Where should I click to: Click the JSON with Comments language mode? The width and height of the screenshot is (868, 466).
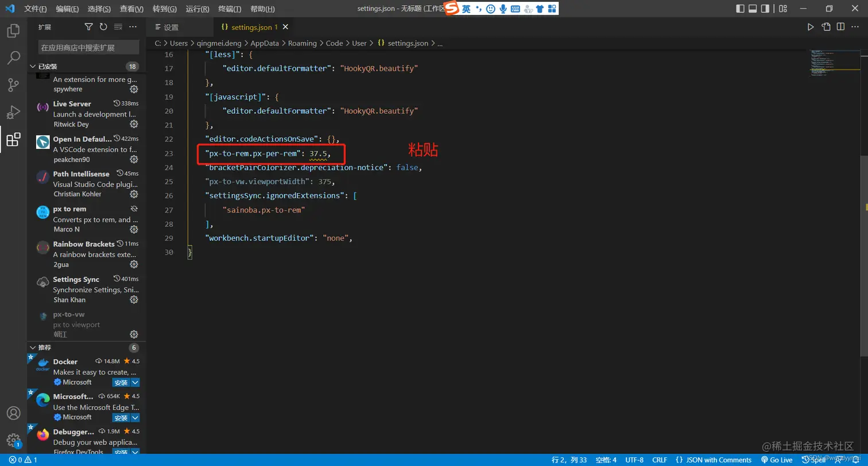tap(714, 460)
